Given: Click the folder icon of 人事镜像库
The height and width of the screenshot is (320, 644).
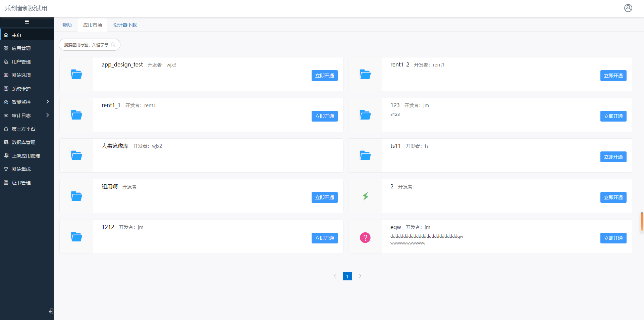Looking at the screenshot, I should point(76,155).
